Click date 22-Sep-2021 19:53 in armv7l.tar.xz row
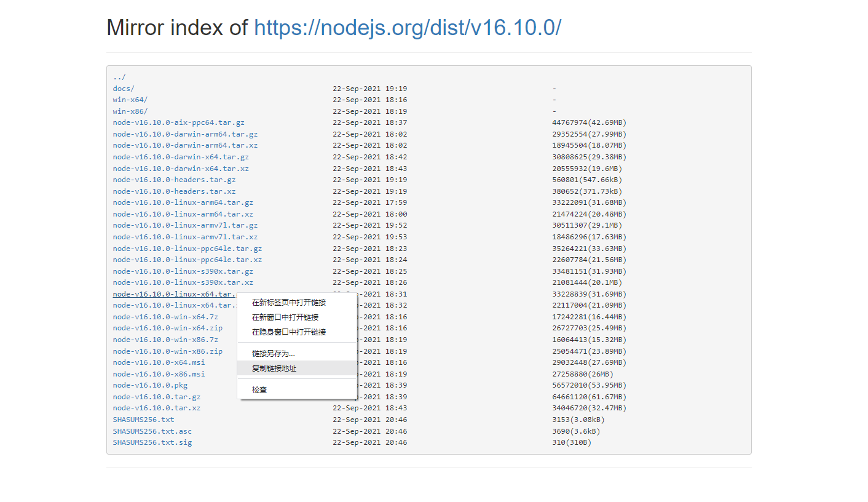The height and width of the screenshot is (502, 868). click(x=369, y=237)
